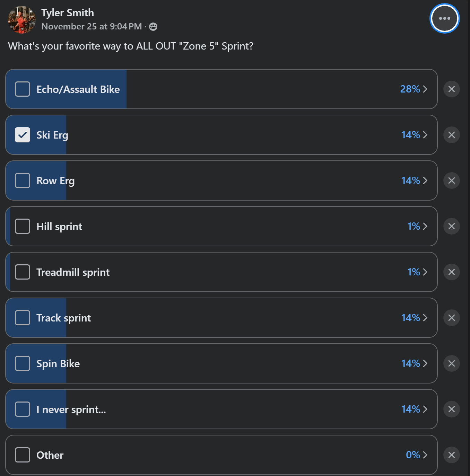Image resolution: width=470 pixels, height=476 pixels.
Task: Select the Track sprint option label
Action: tap(64, 318)
